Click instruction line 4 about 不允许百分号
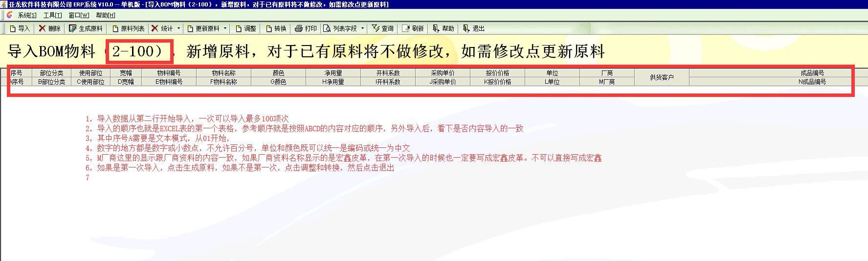The height and width of the screenshot is (261, 868). (x=247, y=148)
